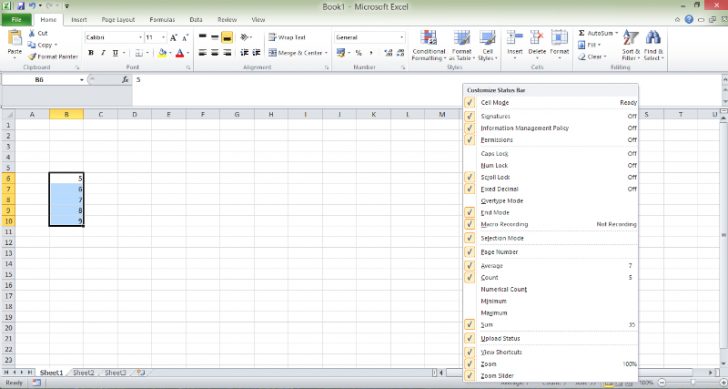Open Conditional Formatting icon
Viewport: 728px width, 389px height.
tap(429, 38)
